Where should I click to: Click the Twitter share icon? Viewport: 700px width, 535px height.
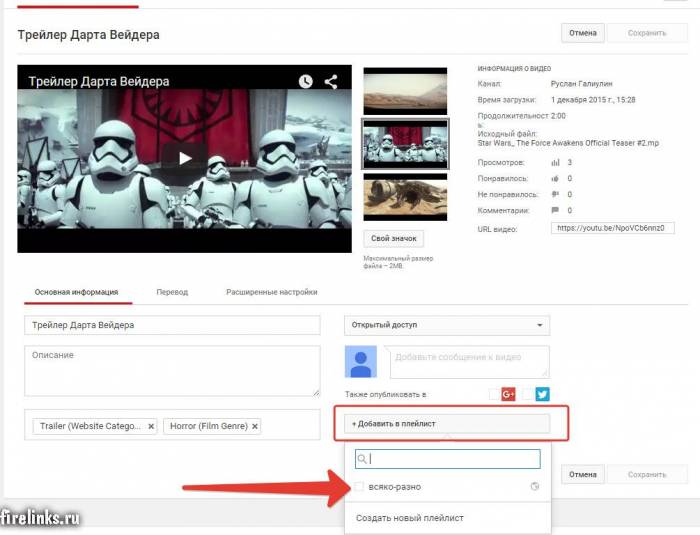542,395
